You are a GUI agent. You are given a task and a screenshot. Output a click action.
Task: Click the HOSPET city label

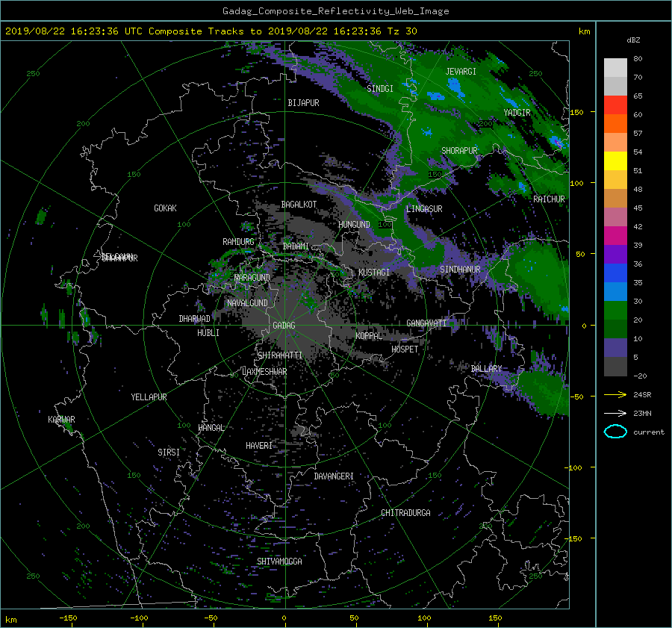click(x=405, y=349)
